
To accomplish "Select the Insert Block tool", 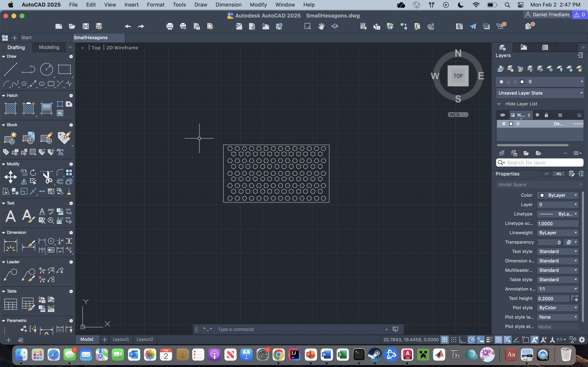I will coord(29,138).
